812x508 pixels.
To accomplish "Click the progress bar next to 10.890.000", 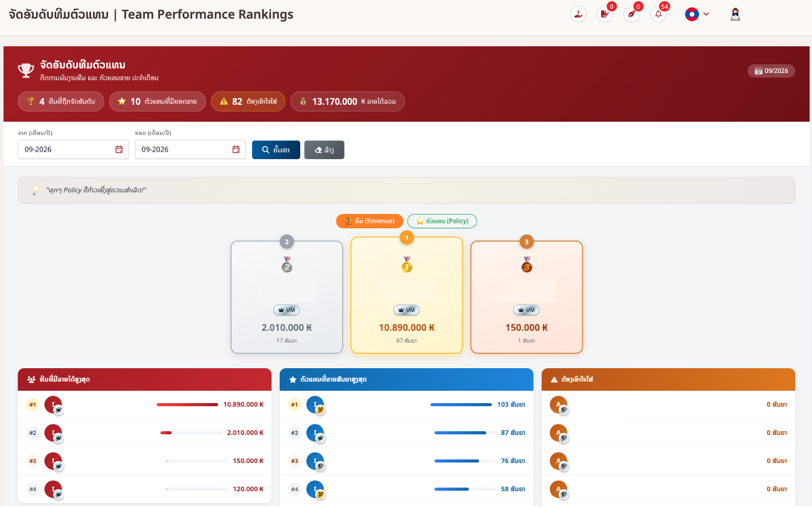I will point(187,404).
